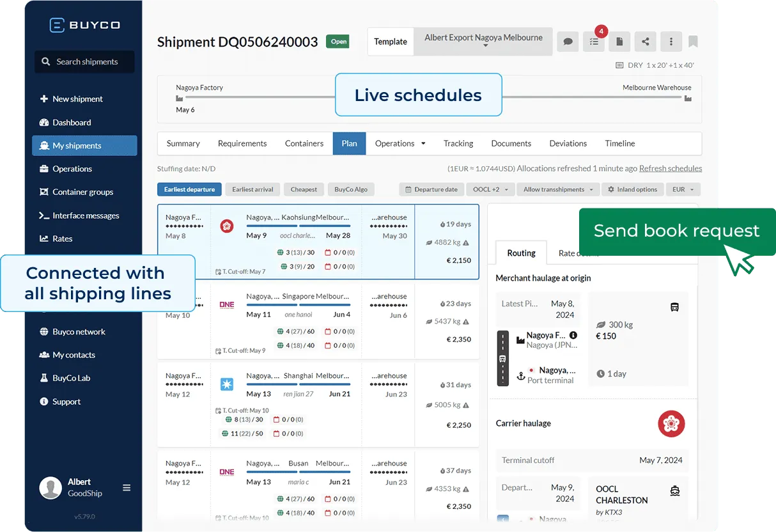Switch to the Tracking tab
The width and height of the screenshot is (776, 532).
point(458,143)
